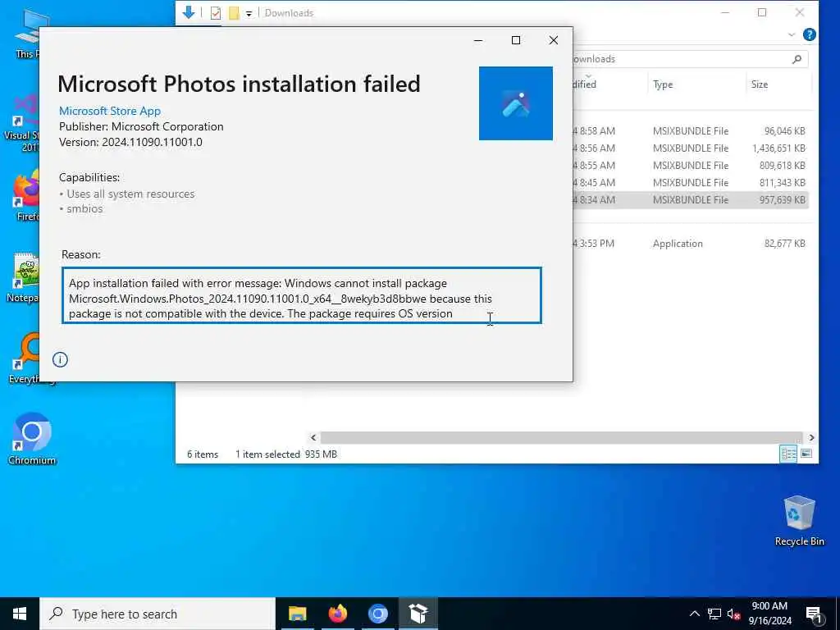Image resolution: width=840 pixels, height=630 pixels.
Task: Sort by Size column header
Action: pyautogui.click(x=779, y=84)
